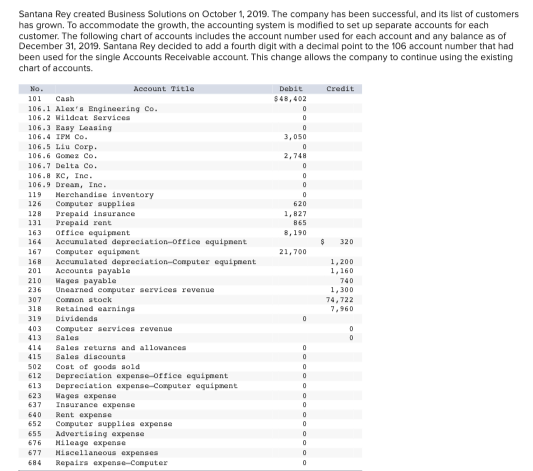
Task: Select 'Insurance expense' account title
Action: pos(95,405)
